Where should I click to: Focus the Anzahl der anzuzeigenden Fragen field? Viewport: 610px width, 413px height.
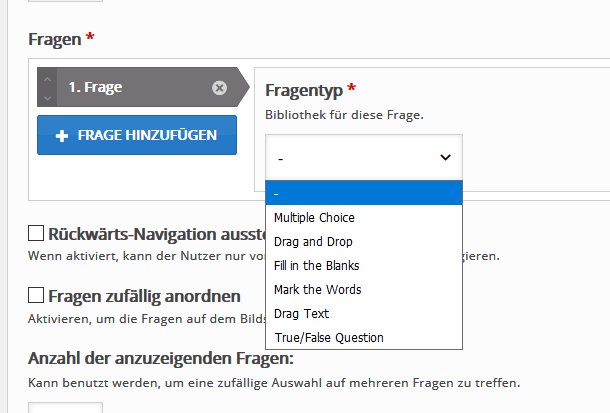66,407
